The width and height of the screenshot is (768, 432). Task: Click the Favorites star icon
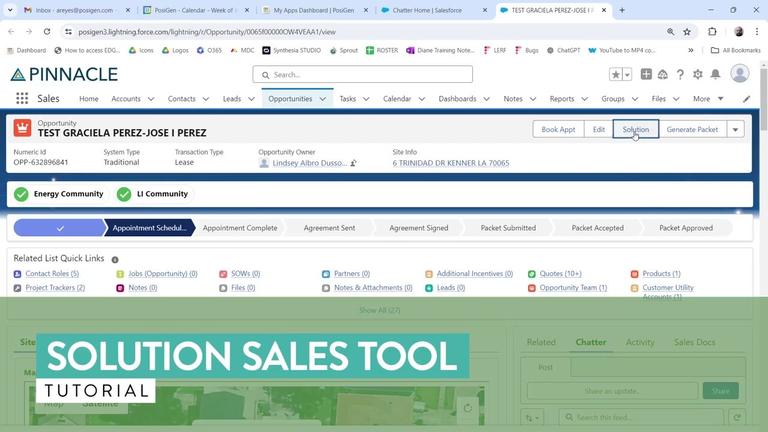[615, 74]
